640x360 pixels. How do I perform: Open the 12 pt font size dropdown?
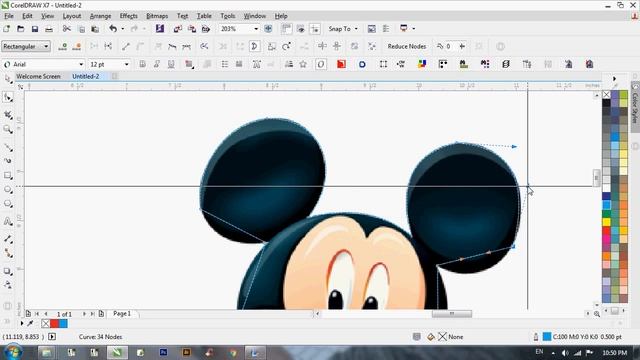pos(126,64)
